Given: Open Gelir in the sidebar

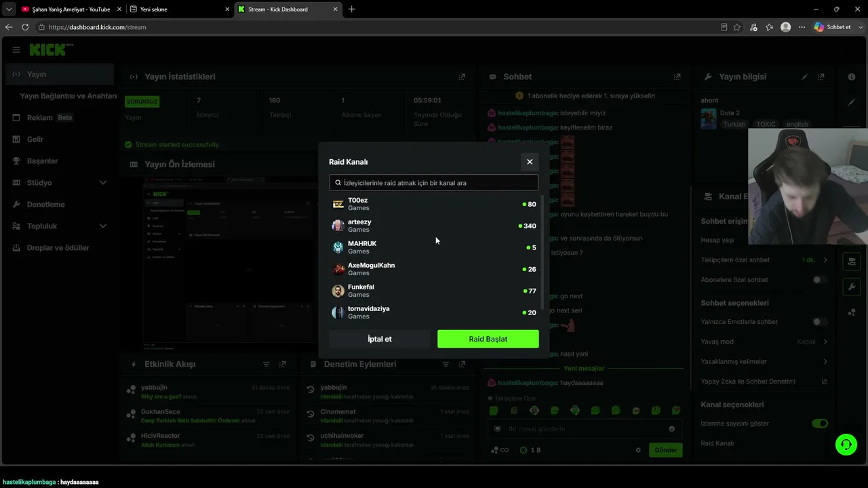Looking at the screenshot, I should (60, 139).
